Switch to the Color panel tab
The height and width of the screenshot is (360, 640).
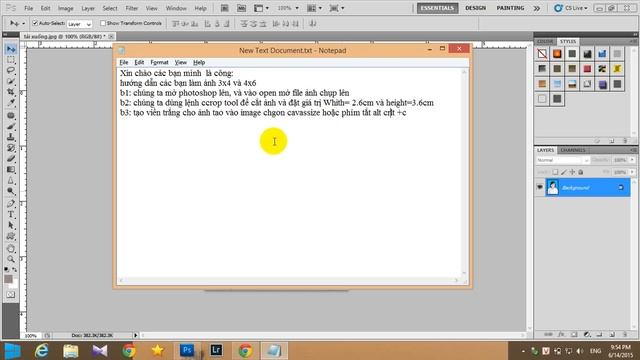pyautogui.click(x=545, y=42)
